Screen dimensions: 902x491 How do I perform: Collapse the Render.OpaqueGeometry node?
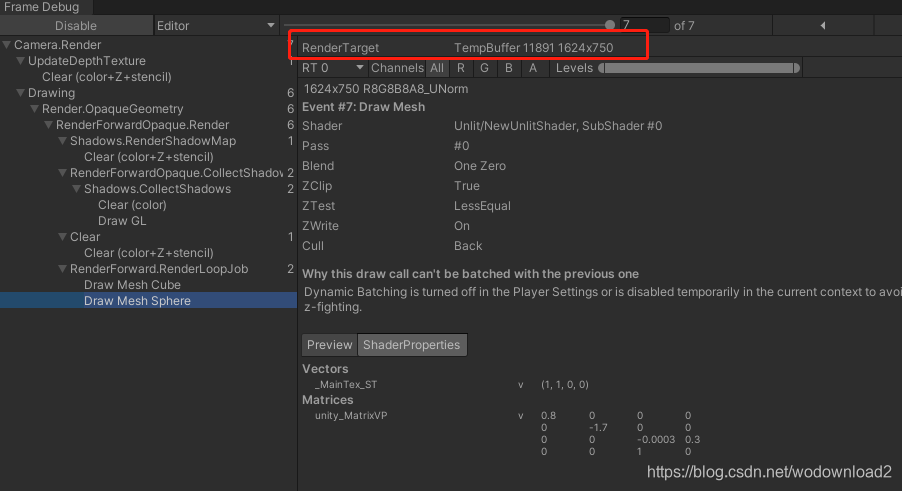click(35, 109)
